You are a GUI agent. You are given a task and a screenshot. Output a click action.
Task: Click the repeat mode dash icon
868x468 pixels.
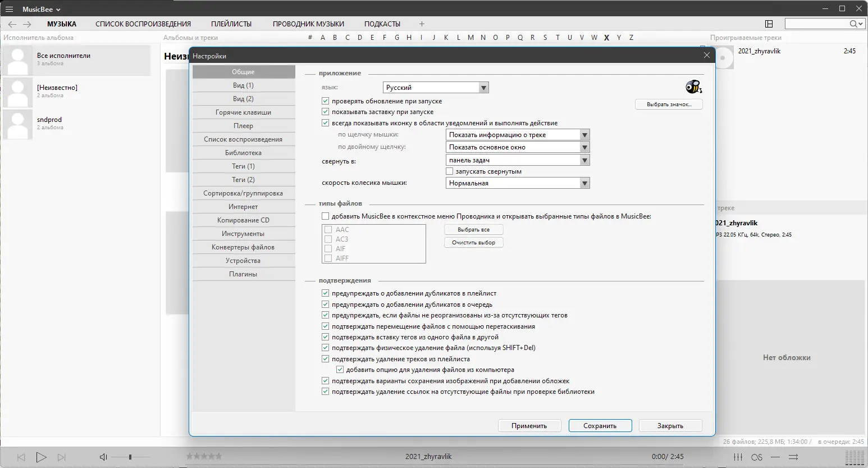tap(775, 457)
